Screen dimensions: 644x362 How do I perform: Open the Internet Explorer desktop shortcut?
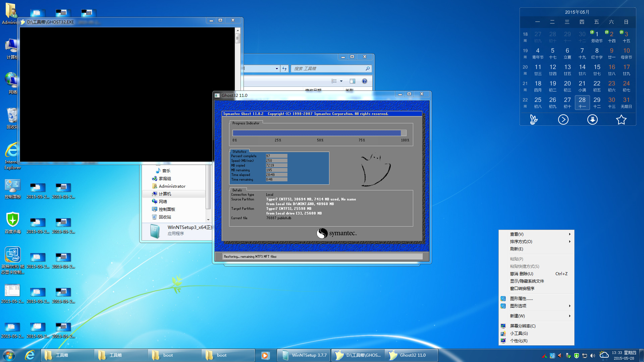point(12,156)
